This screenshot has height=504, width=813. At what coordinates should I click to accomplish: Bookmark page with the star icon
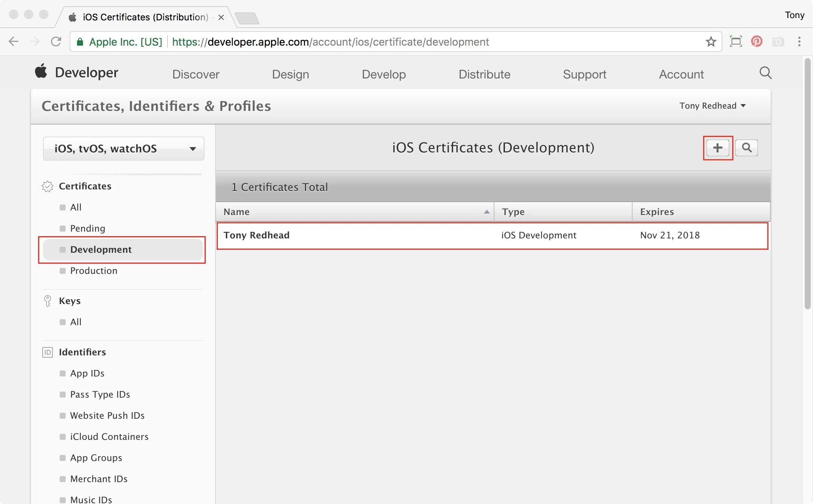[x=711, y=41]
